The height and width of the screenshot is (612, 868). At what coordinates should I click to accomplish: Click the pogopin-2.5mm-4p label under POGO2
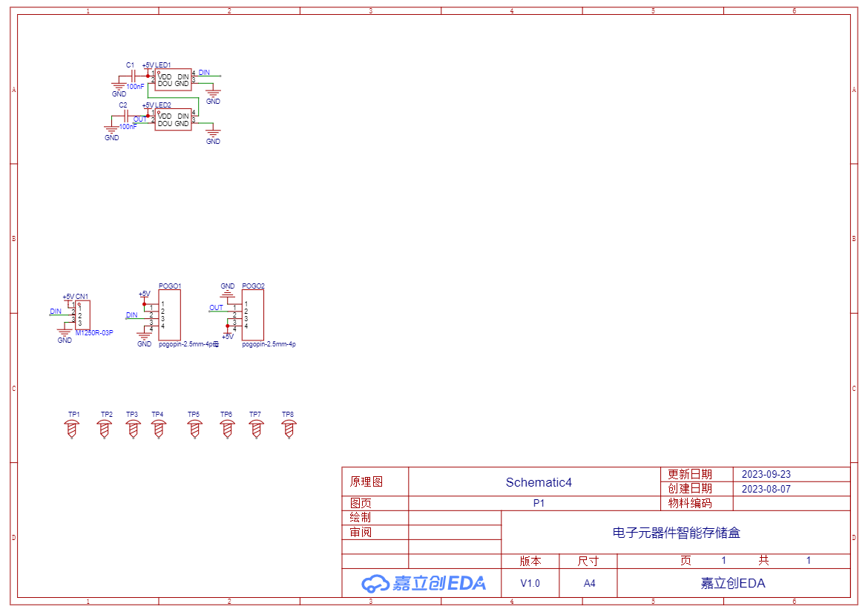point(269,344)
